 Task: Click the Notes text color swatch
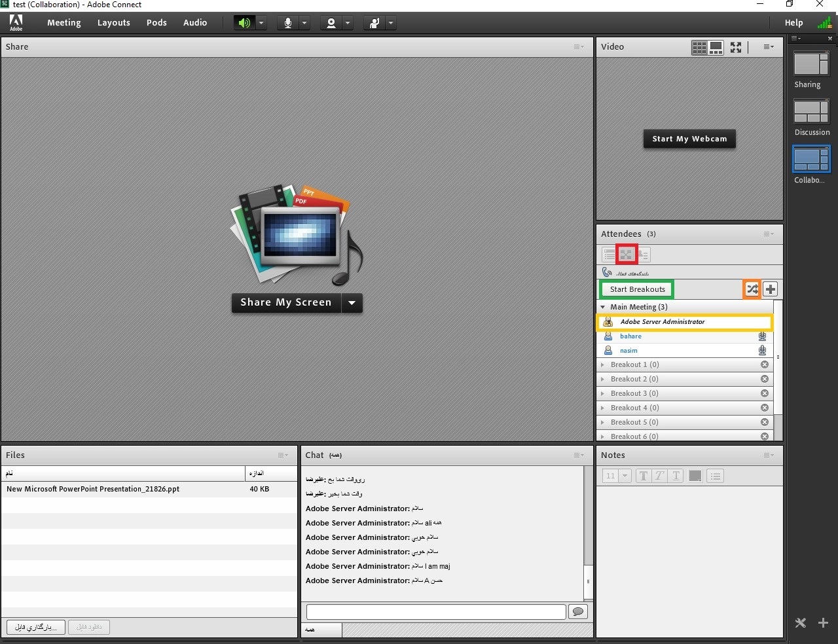pos(695,476)
